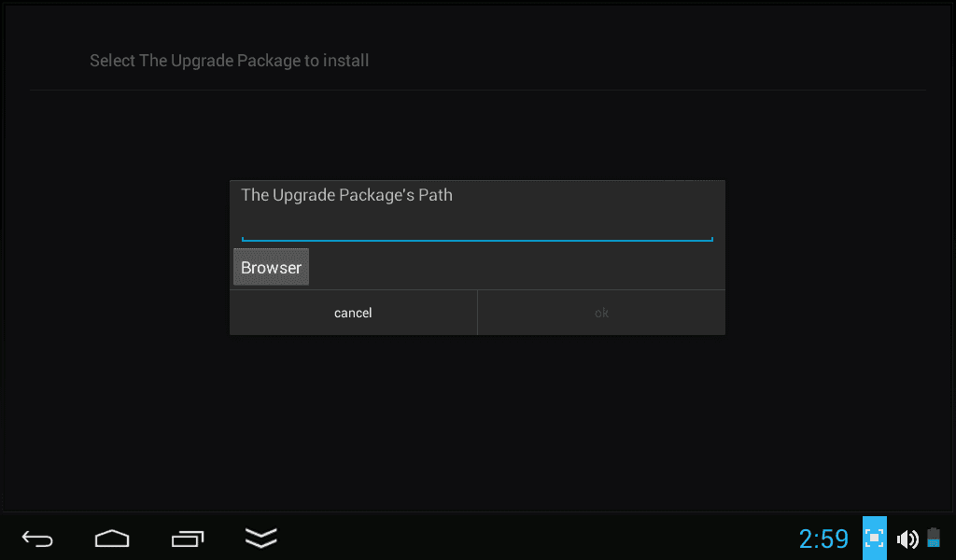The height and width of the screenshot is (560, 956).
Task: Open the 2:59 clock in status area
Action: coord(823,539)
